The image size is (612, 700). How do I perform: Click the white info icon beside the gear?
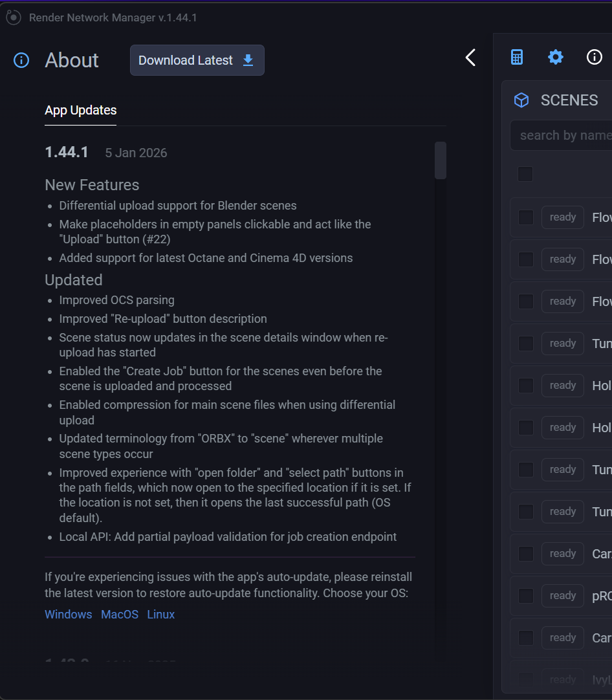point(594,58)
